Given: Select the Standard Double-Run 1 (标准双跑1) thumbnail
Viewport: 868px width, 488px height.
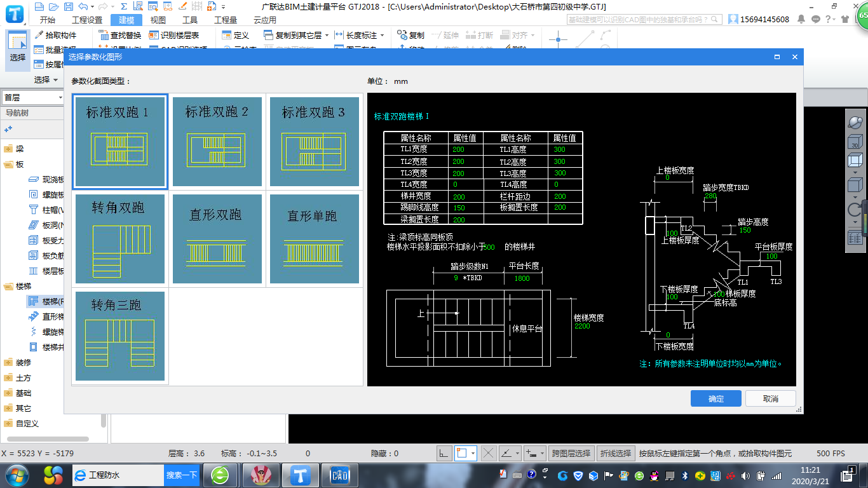Looking at the screenshot, I should 120,142.
